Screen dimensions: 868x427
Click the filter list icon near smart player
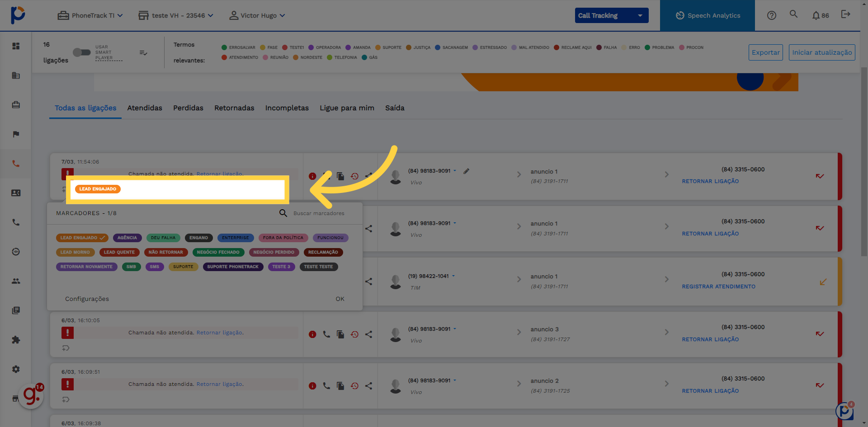click(143, 53)
